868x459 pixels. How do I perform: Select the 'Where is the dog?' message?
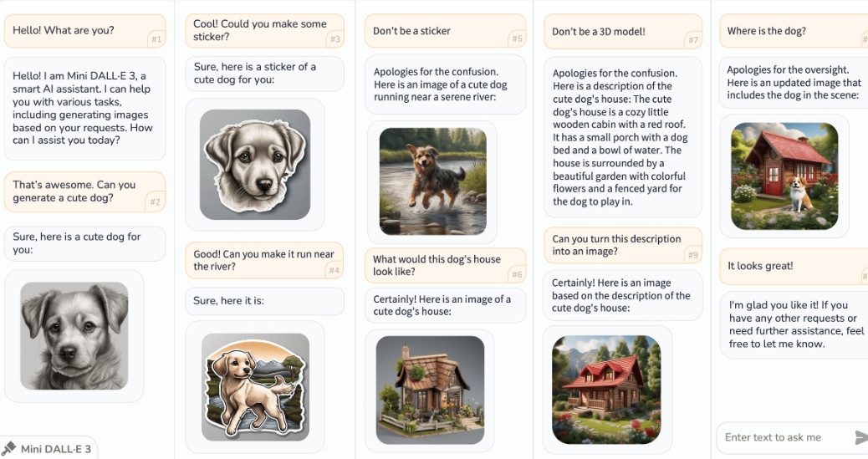pyautogui.click(x=794, y=31)
